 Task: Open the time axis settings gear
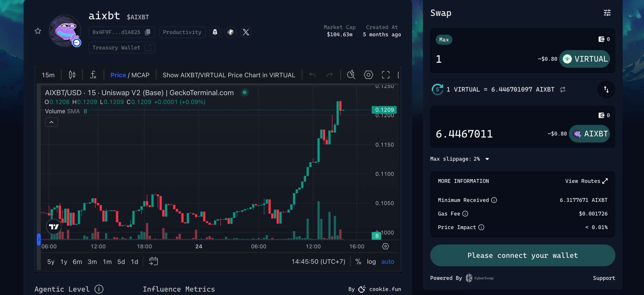tap(386, 246)
